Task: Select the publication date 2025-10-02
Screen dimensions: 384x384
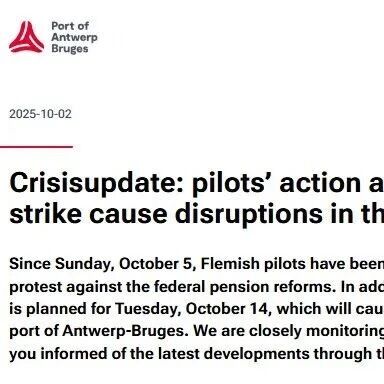Action: click(40, 114)
